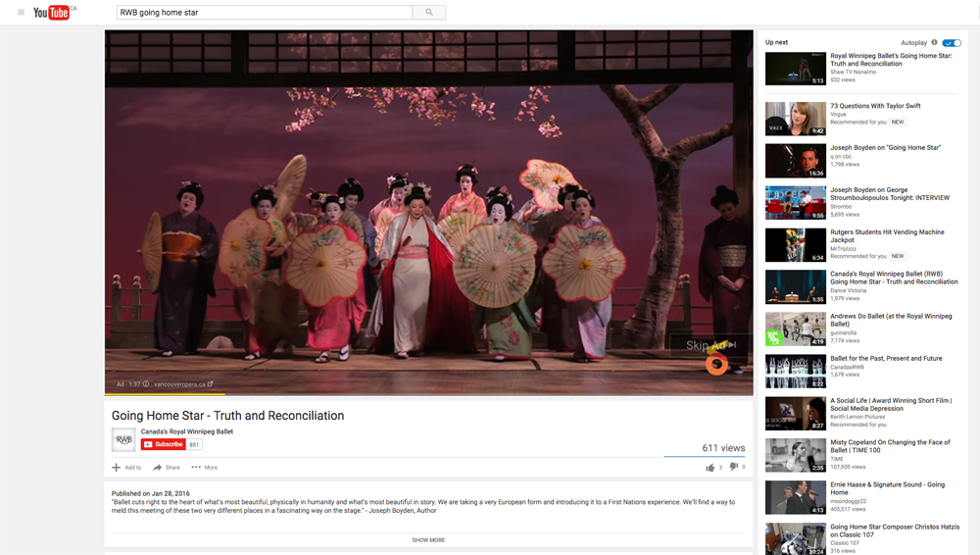The image size is (980, 555).
Task: Skip the video ad
Action: tap(710, 345)
